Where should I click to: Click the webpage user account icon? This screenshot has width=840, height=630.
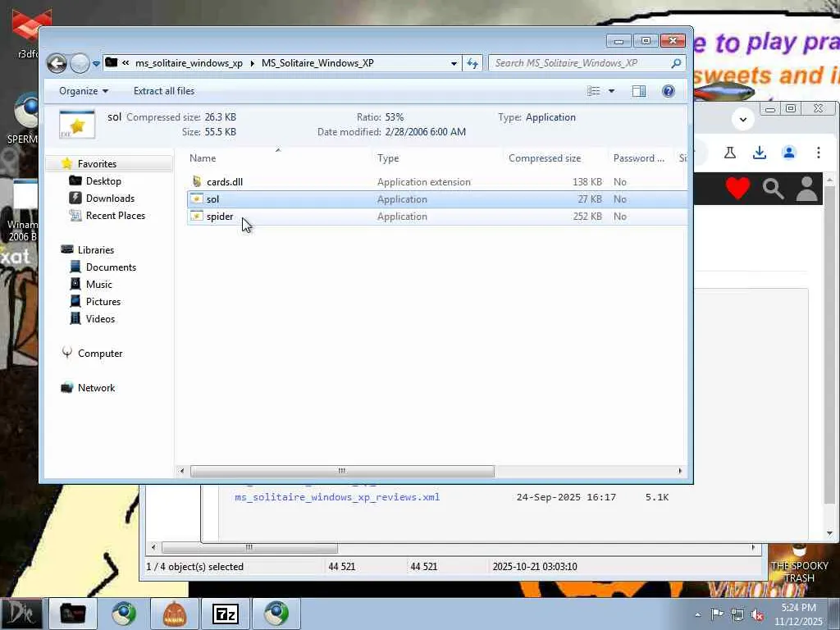coord(806,189)
